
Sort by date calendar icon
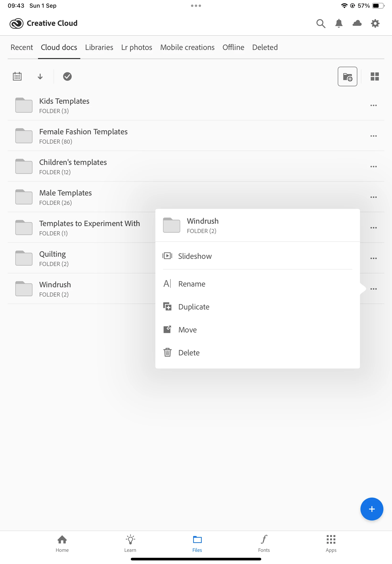click(x=17, y=76)
